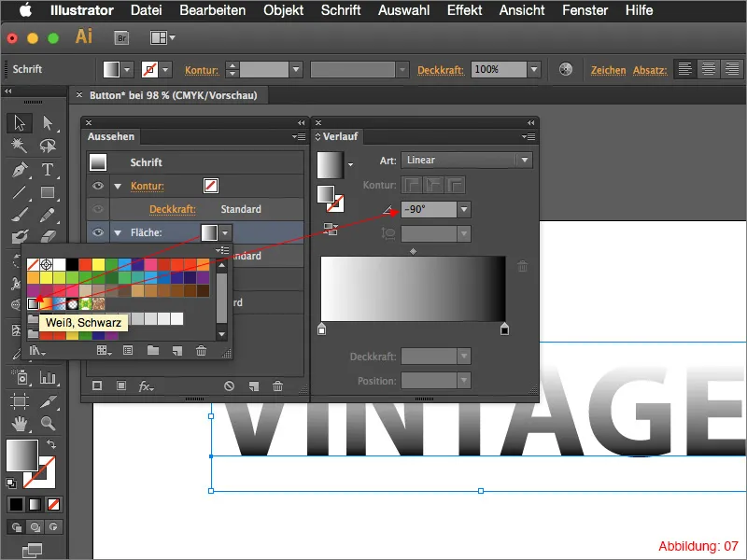Screen dimensions: 747x560
Task: Select the Zoom tool
Action: pyautogui.click(x=48, y=424)
